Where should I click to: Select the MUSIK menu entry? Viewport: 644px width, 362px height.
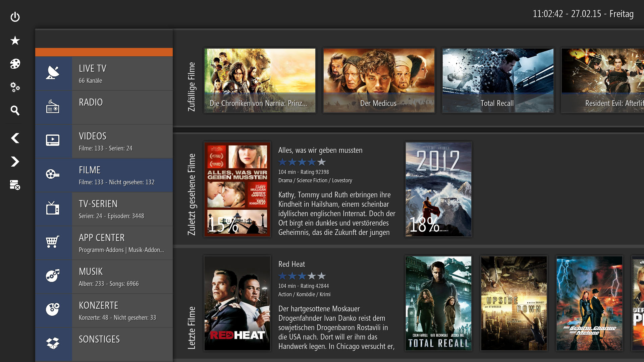[104, 277]
